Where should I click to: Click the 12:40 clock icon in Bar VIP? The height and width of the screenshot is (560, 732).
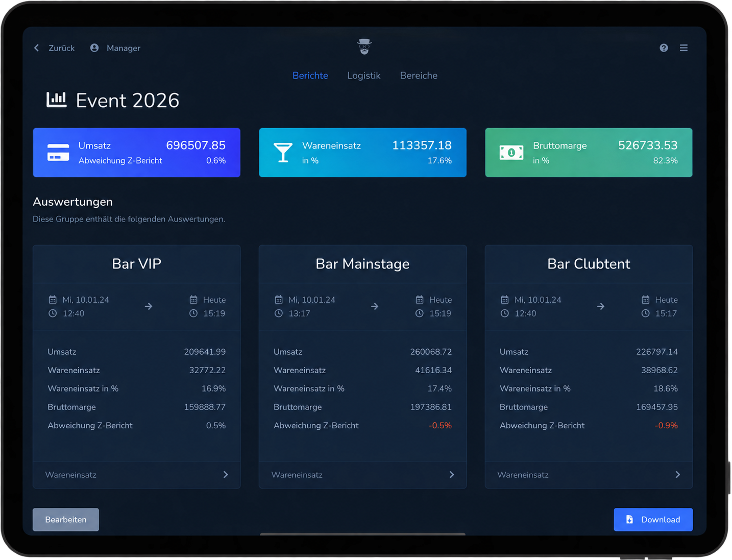click(x=53, y=313)
